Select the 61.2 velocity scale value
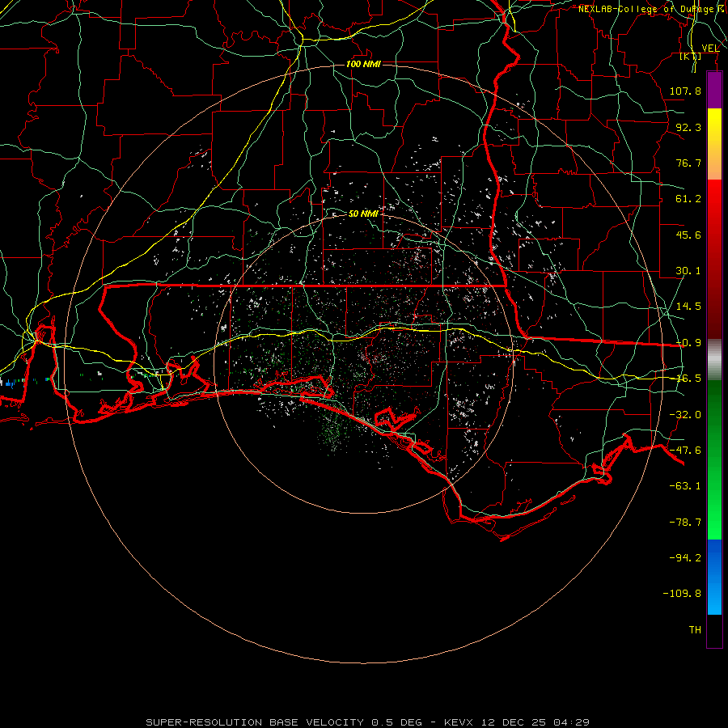Image resolution: width=728 pixels, height=728 pixels. coord(688,199)
